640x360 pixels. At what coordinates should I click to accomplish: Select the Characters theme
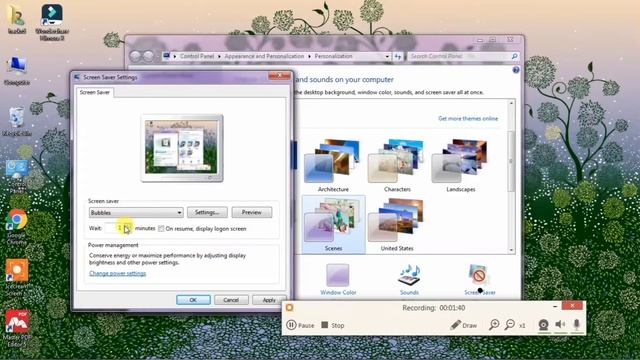397,164
